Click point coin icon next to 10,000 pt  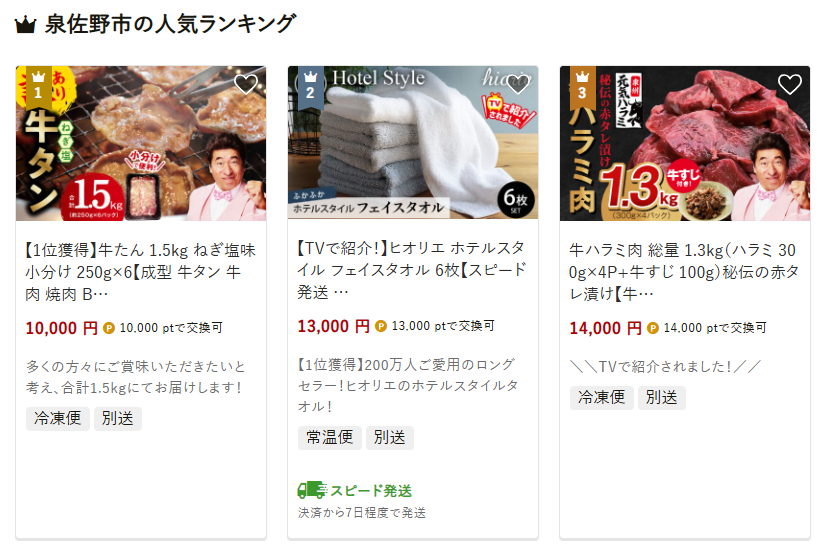coord(108,329)
